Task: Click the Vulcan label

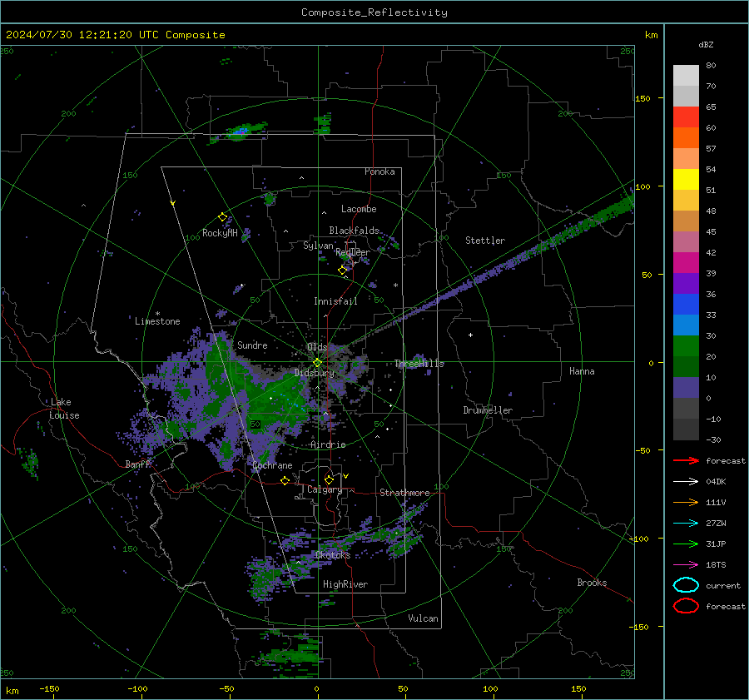Action: coord(423,618)
